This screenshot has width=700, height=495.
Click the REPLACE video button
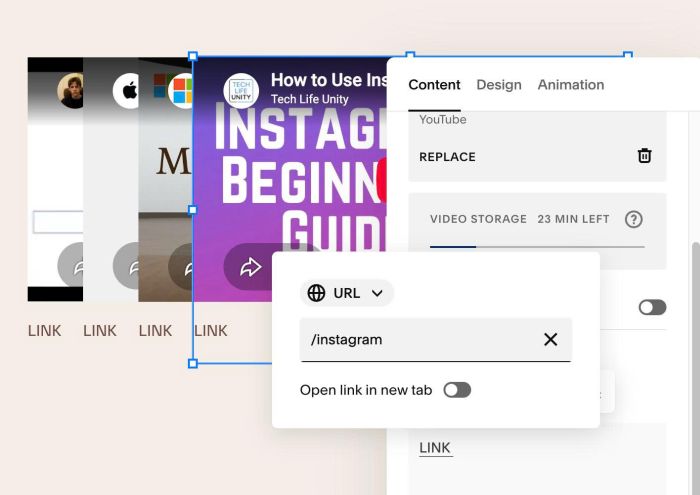[x=447, y=157]
